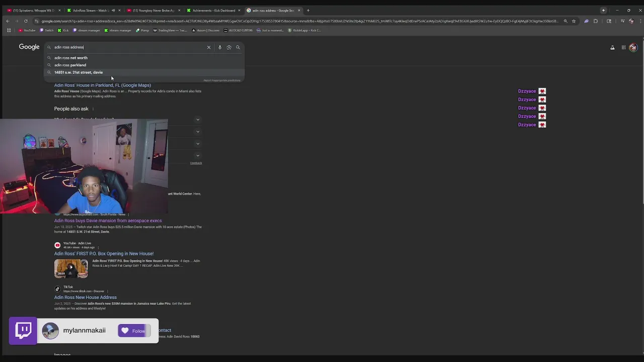Open the tab search sparkle button
The image size is (644, 362).
click(603, 10)
